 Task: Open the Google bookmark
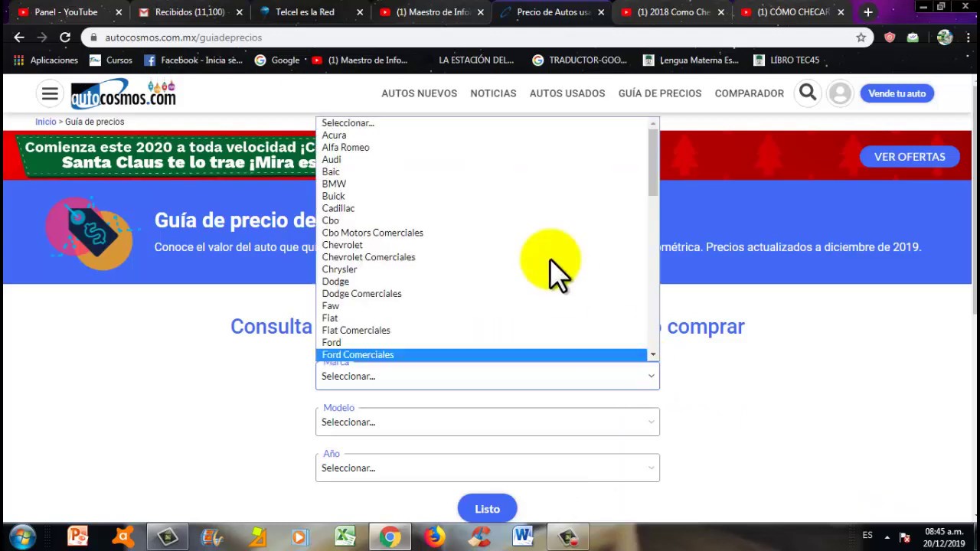pos(277,60)
